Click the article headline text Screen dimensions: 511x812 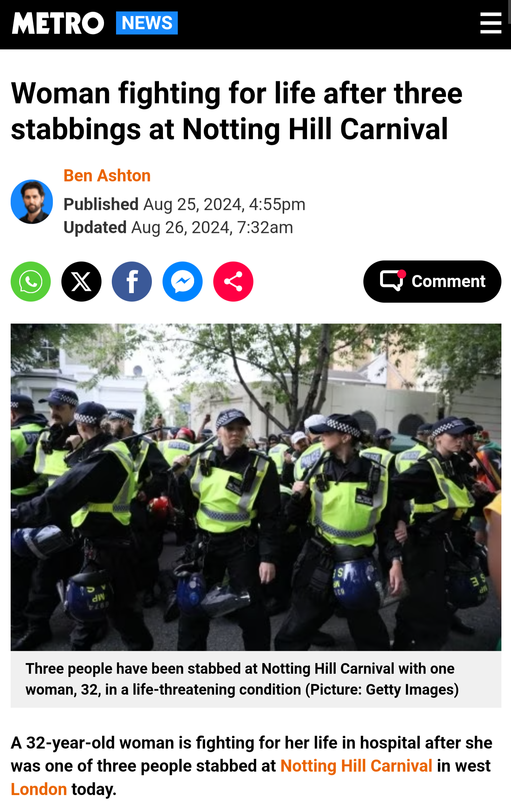click(x=237, y=111)
